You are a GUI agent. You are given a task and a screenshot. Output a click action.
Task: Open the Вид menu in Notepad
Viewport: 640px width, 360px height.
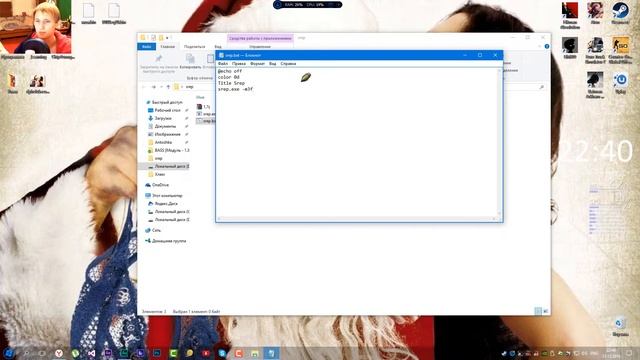[272, 64]
